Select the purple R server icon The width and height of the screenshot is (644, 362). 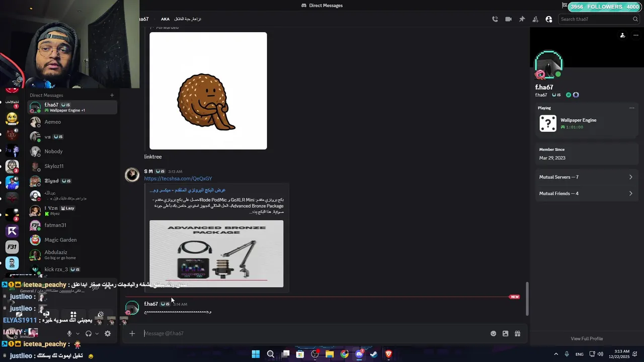pos(12,231)
